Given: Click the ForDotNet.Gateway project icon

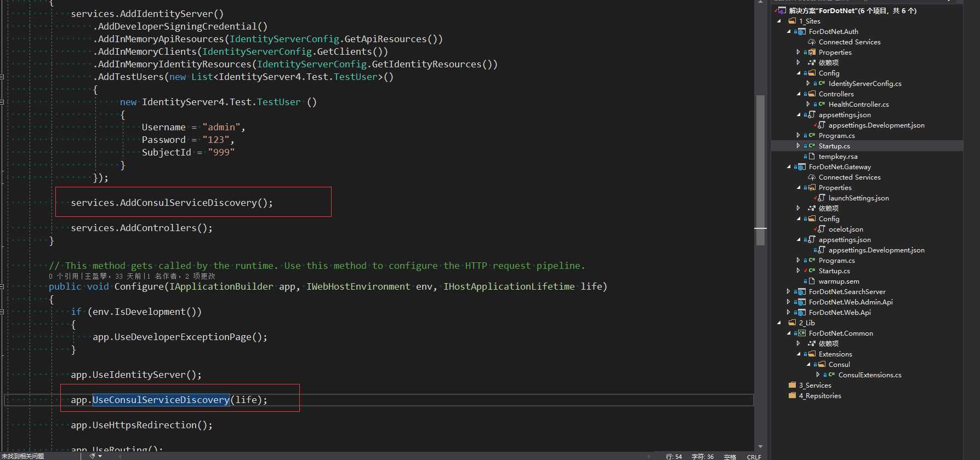Looking at the screenshot, I should (802, 166).
